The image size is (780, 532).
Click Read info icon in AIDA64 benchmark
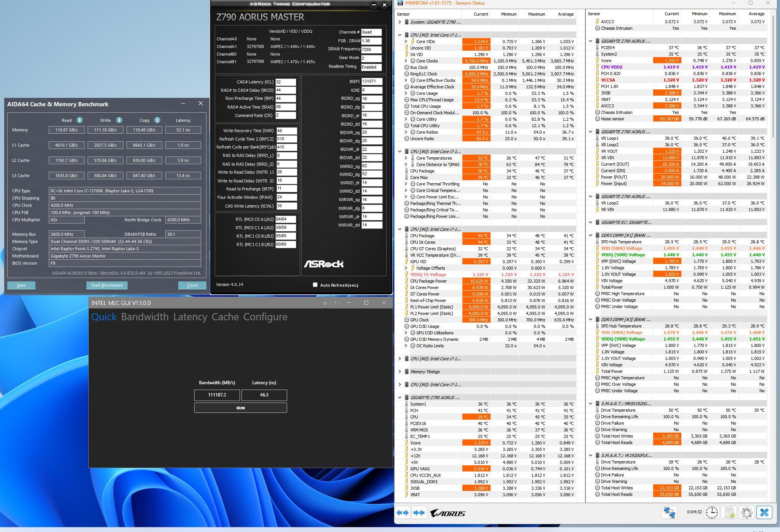coord(79,120)
